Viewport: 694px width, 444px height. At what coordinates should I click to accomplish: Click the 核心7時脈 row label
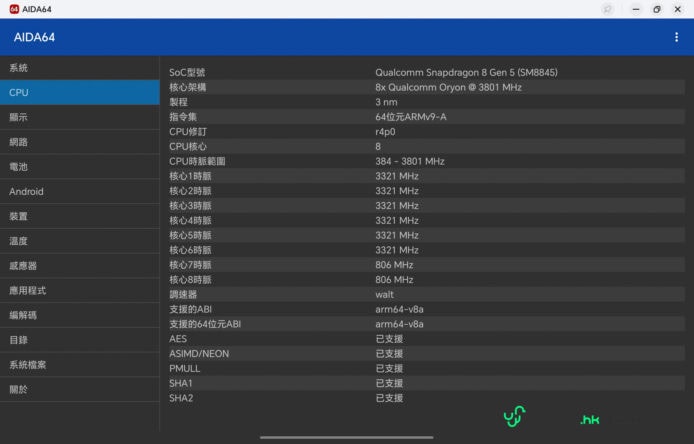(190, 265)
